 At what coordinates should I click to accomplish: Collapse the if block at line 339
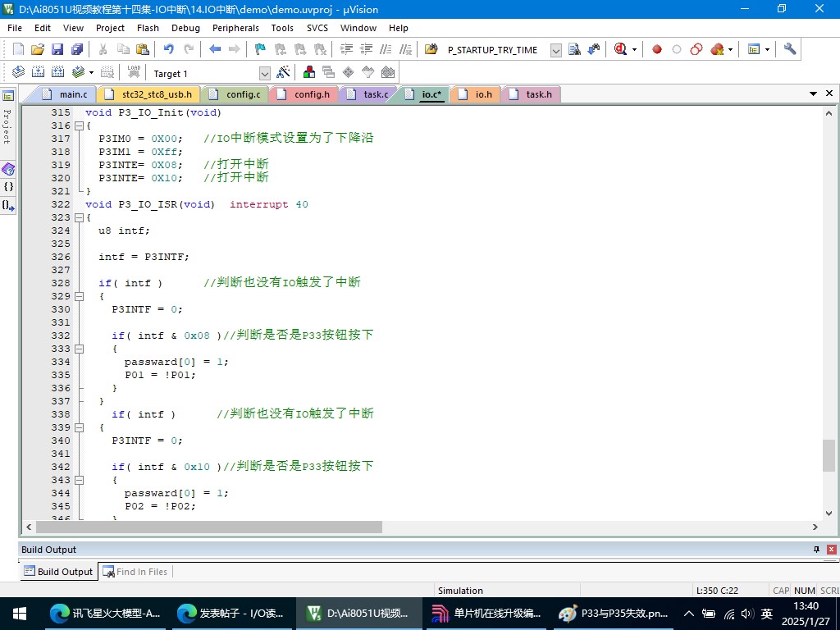pos(80,427)
